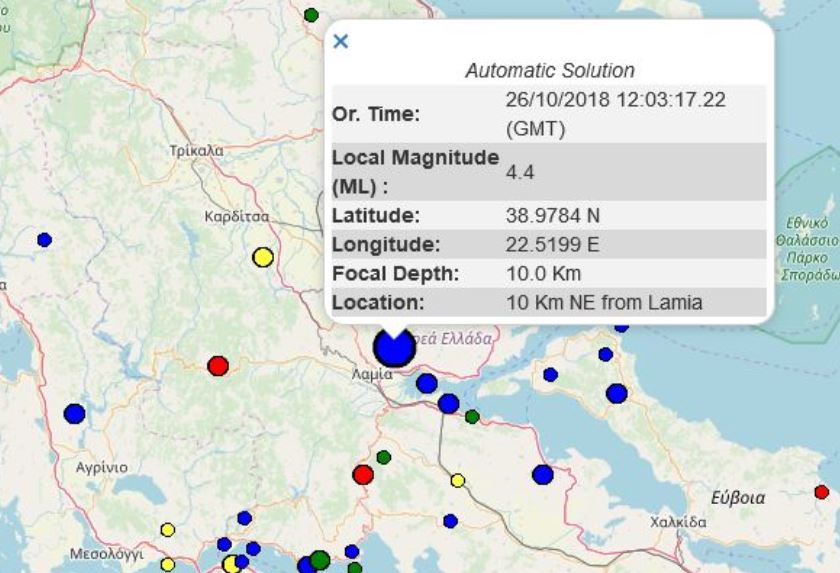
Task: Select the yellow earthquake marker near Καρδίτσα
Action: (263, 257)
